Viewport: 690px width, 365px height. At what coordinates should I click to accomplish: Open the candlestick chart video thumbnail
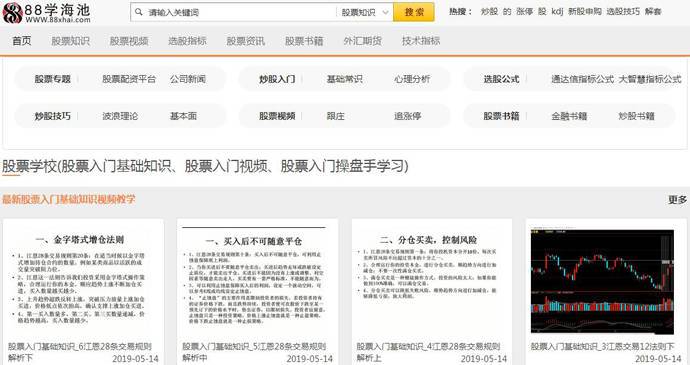(x=602, y=281)
